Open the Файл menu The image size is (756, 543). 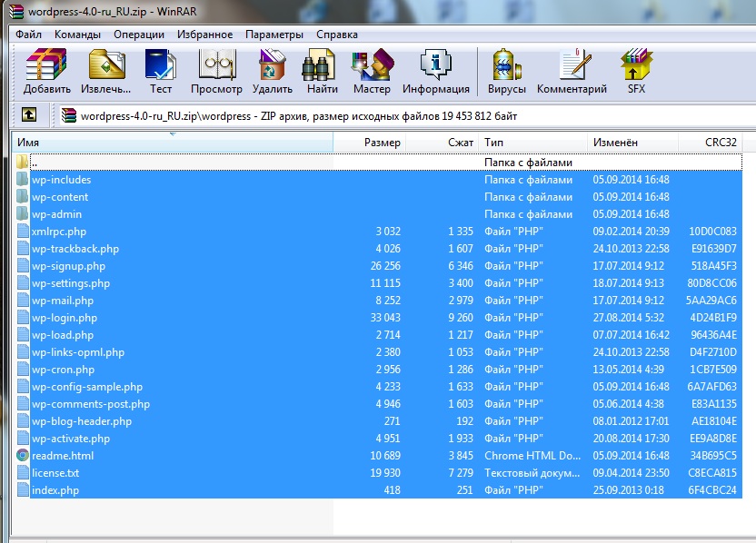click(x=28, y=35)
